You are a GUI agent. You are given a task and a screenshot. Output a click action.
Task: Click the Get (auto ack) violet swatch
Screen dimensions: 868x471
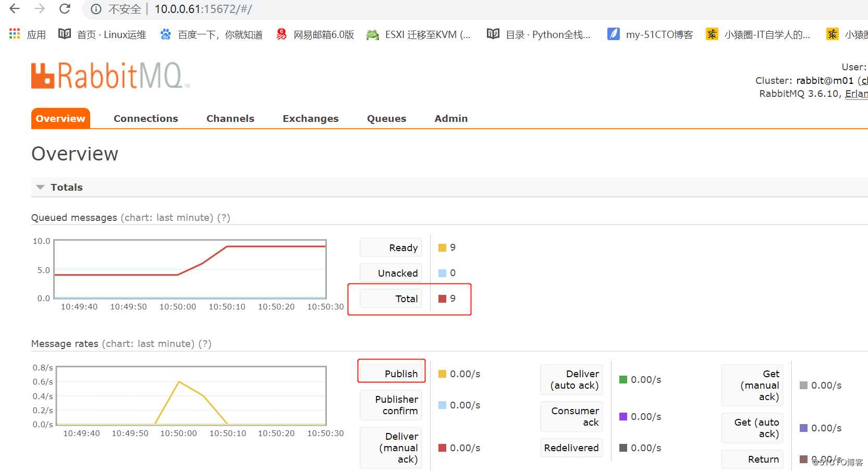(803, 428)
